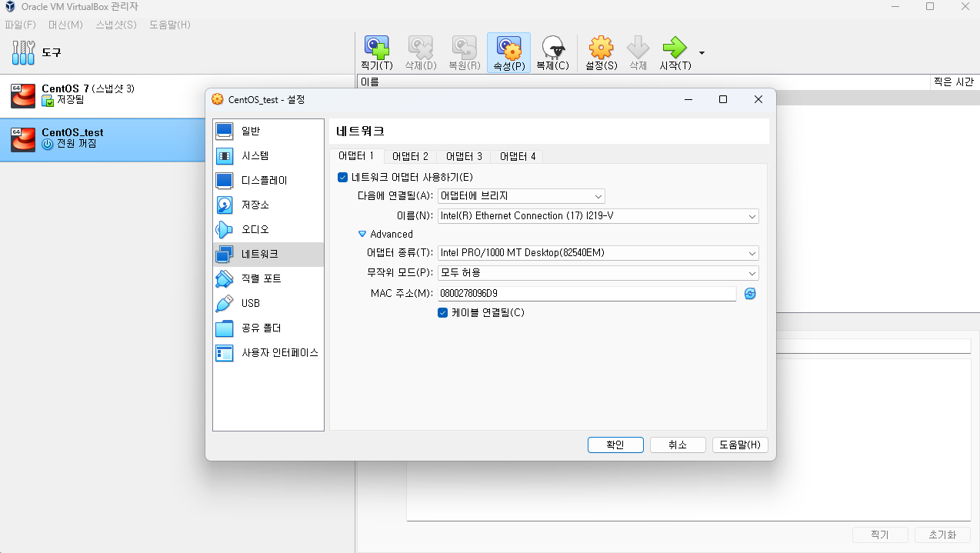This screenshot has width=980, height=553.
Task: Click the 도구 tools icon
Action: click(24, 52)
